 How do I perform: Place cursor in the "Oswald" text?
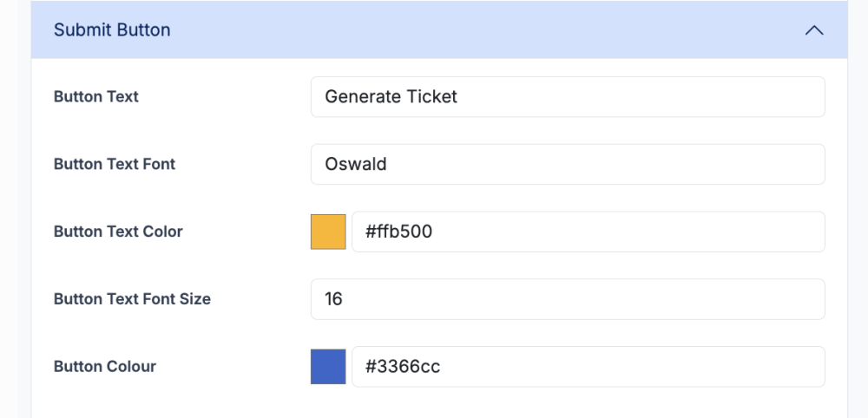click(x=356, y=164)
